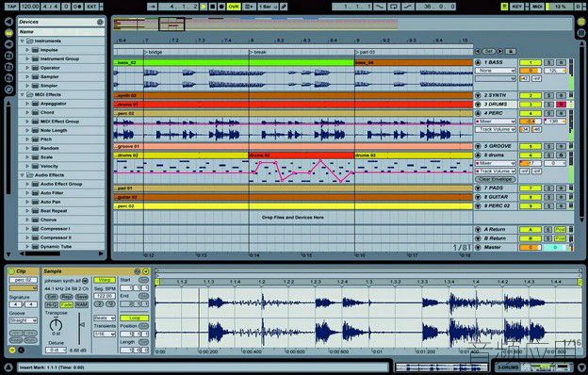
Task: Click the sample Edit button
Action: [x=52, y=297]
